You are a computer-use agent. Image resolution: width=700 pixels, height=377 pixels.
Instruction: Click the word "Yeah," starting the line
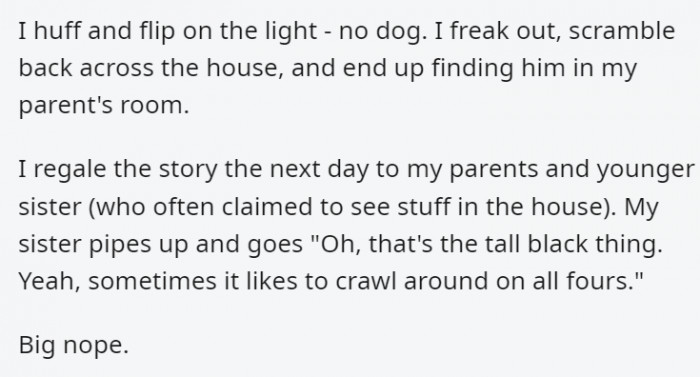(50, 281)
